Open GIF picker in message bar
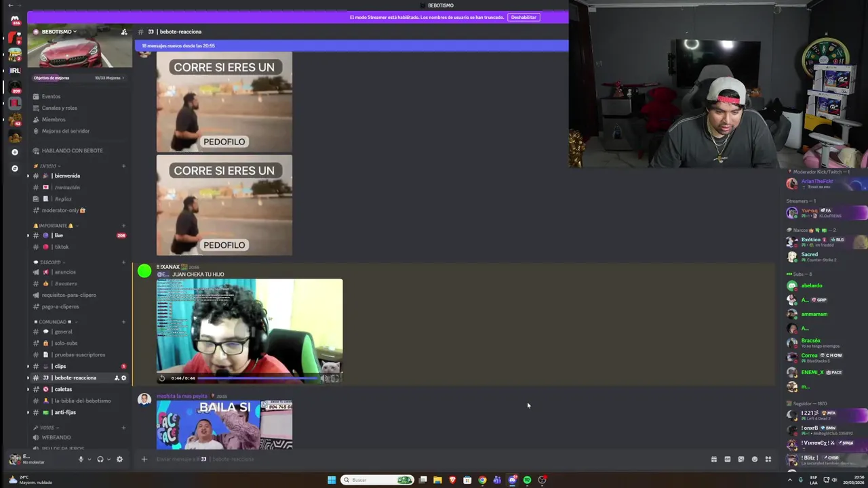 (x=727, y=459)
